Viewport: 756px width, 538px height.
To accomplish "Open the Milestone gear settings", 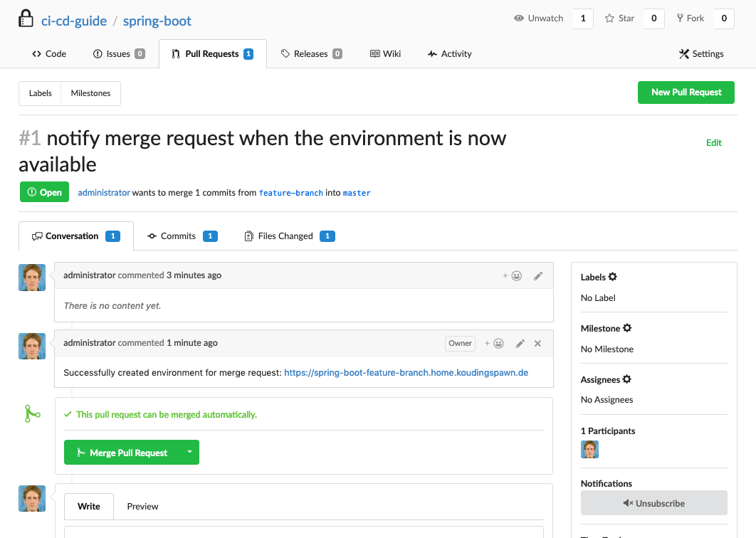I will pos(627,328).
